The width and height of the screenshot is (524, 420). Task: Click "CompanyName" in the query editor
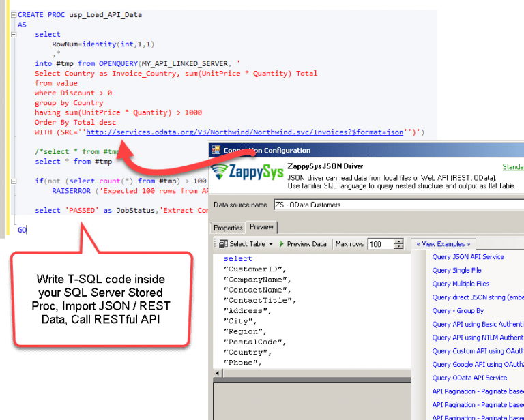tap(257, 280)
